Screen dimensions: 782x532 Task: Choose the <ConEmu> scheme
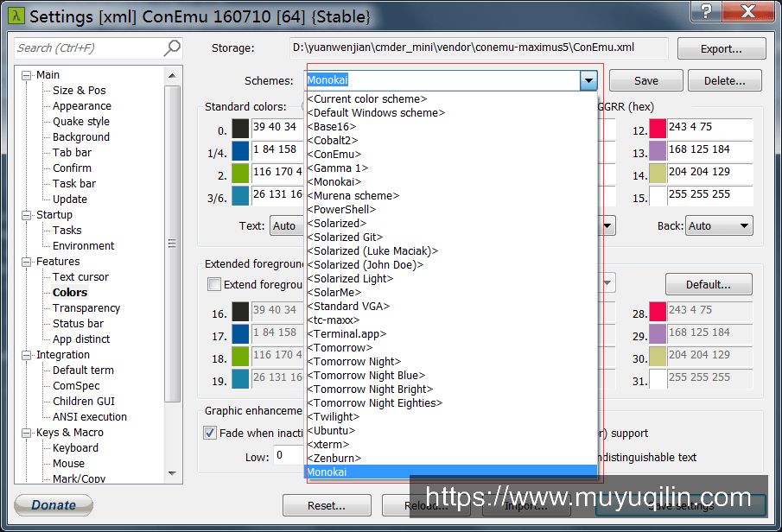pos(334,154)
